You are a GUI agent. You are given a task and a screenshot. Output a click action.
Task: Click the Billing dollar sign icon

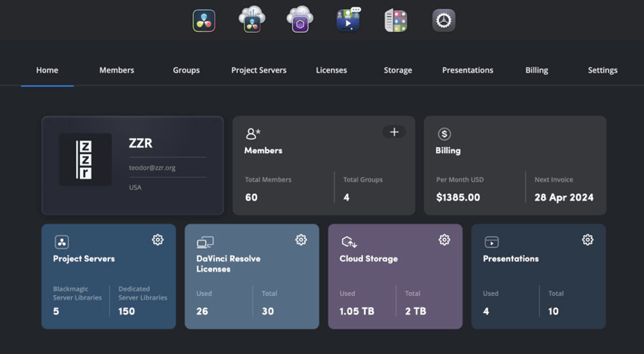[x=445, y=134]
